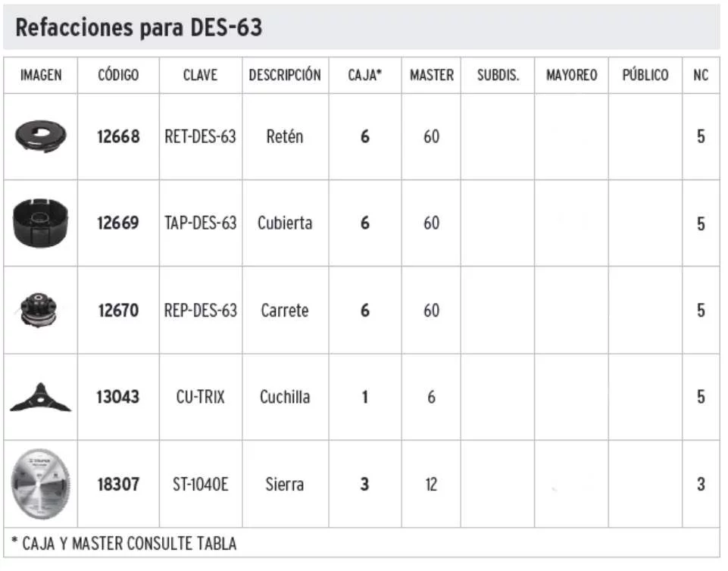The width and height of the screenshot is (728, 571).
Task: Click the RET-DES-63 key cell
Action: click(x=200, y=137)
